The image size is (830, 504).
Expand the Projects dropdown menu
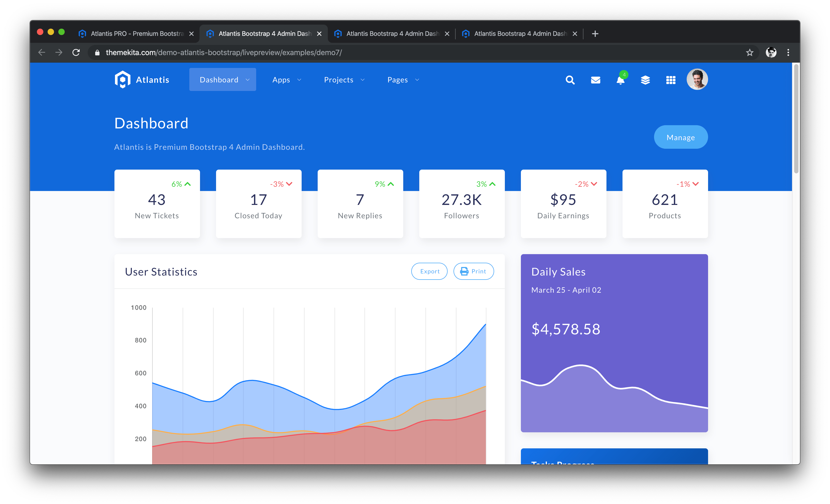pos(344,80)
